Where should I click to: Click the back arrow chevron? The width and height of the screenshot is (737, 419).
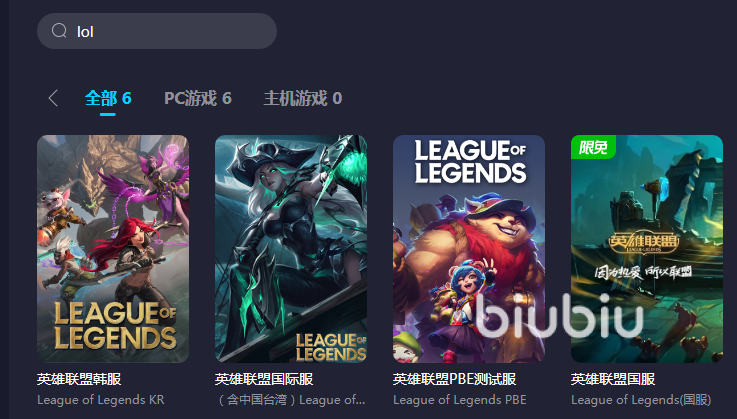click(x=53, y=98)
